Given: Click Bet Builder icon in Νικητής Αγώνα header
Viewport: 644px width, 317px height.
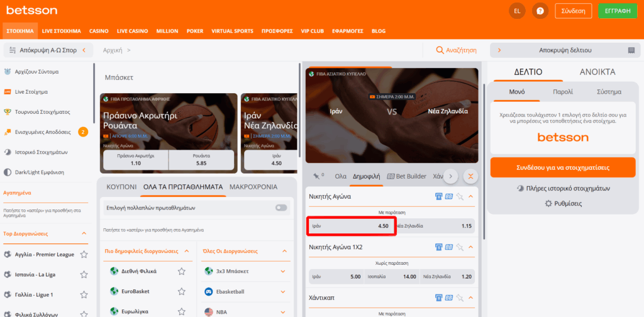Looking at the screenshot, I should pyautogui.click(x=449, y=197).
